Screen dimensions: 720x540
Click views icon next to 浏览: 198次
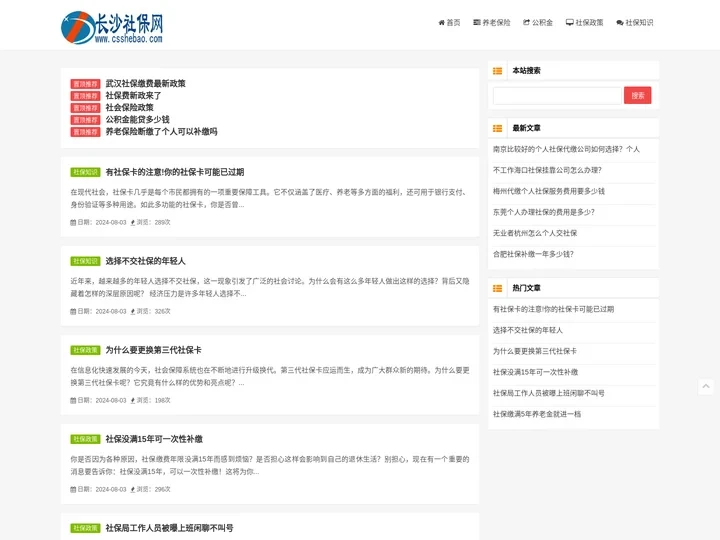pos(133,400)
